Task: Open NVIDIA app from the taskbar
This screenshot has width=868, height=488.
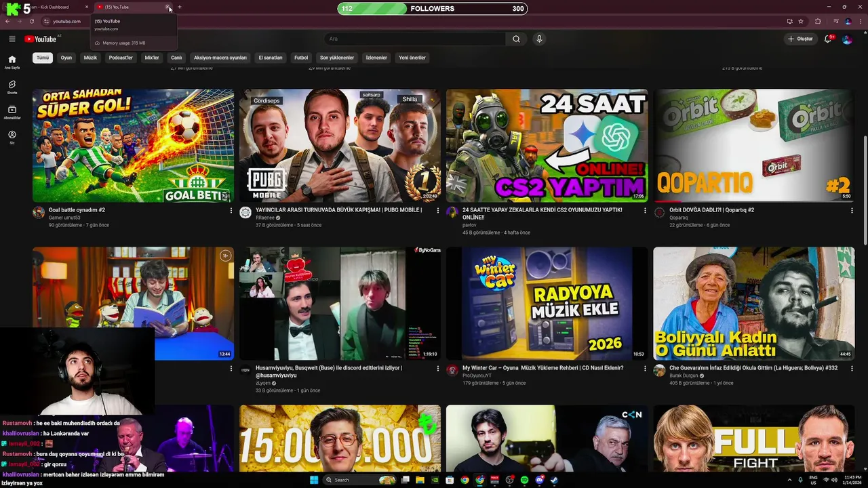Action: click(435, 480)
